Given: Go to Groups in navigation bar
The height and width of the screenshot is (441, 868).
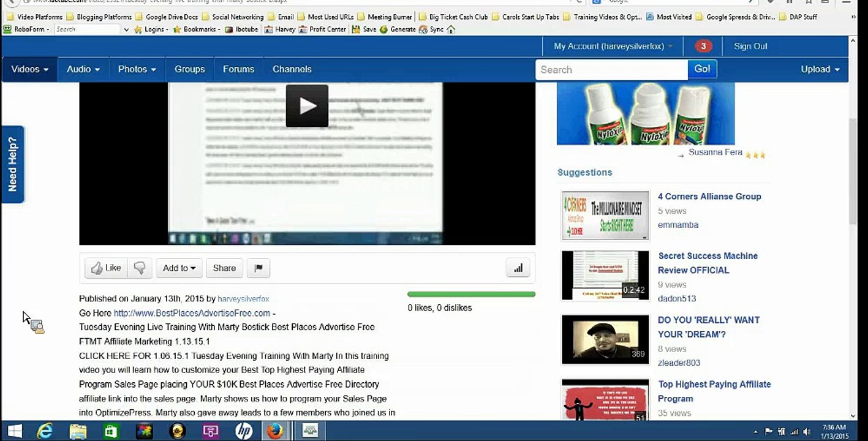Looking at the screenshot, I should 190,69.
